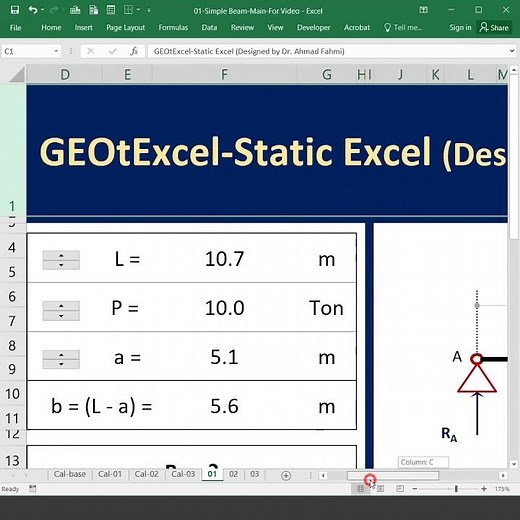Screen dimensions: 520x520
Task: Click the Share button
Action: pos(494,28)
